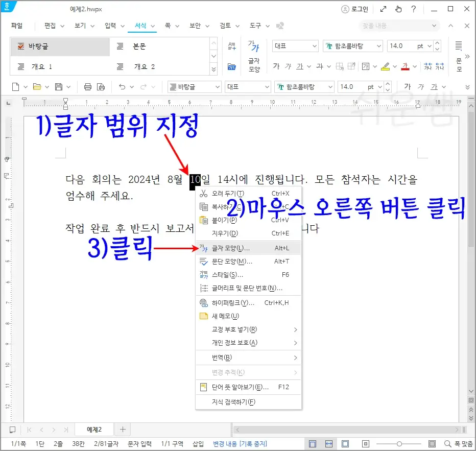This screenshot has width=476, height=451.
Task: Apply the red font color 가 icon
Action: pyautogui.click(x=405, y=65)
